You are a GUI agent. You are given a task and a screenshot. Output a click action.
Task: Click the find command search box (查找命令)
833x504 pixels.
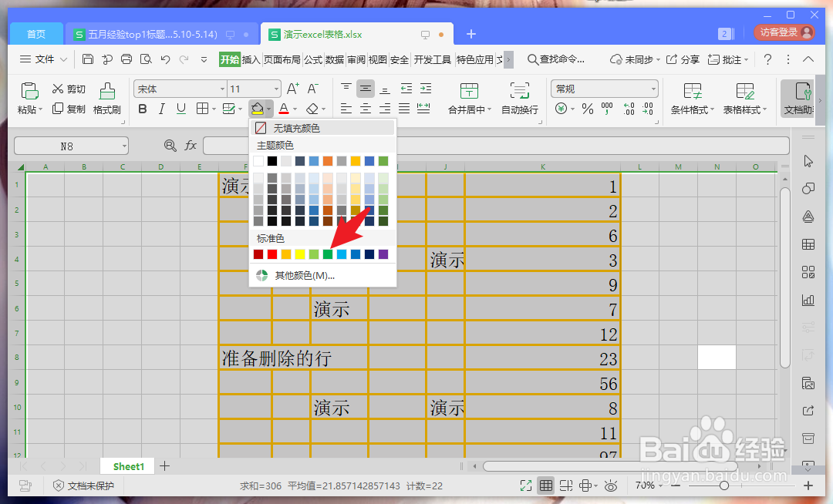[556, 59]
